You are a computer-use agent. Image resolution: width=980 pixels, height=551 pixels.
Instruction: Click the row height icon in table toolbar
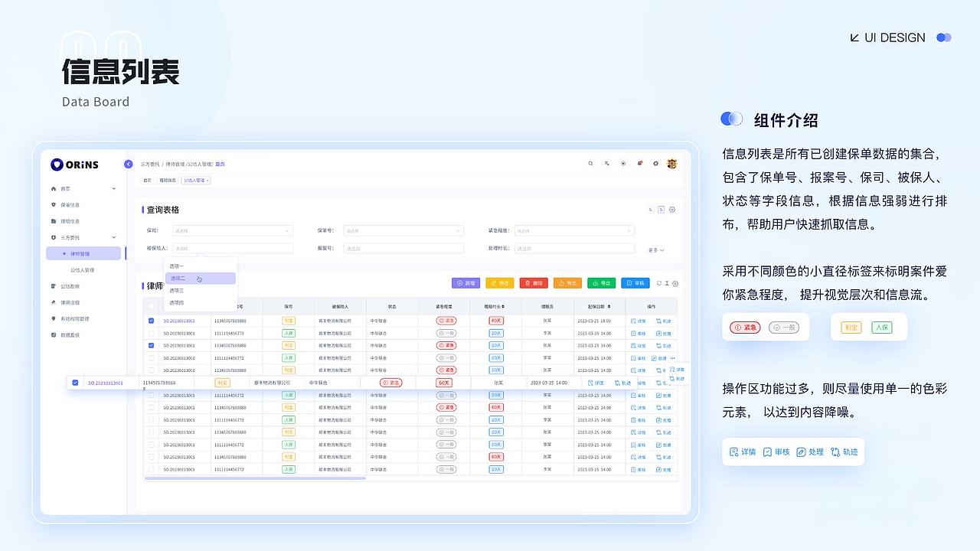667,283
